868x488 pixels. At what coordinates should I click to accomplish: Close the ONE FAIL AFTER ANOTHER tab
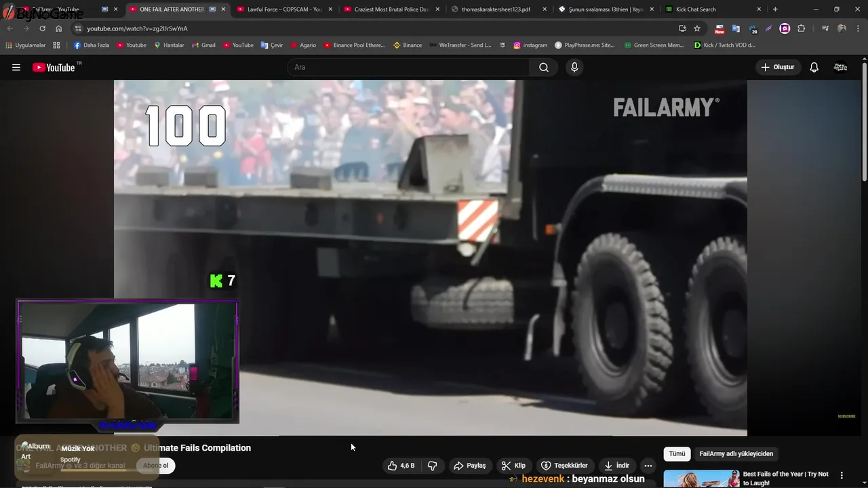[223, 9]
